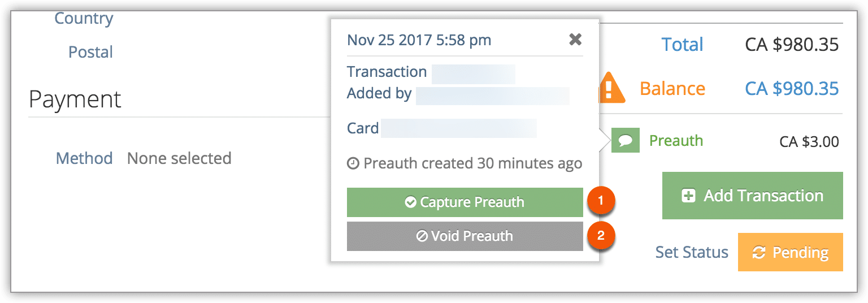Click the Total label
Image resolution: width=868 pixels, height=303 pixels.
coord(683,44)
